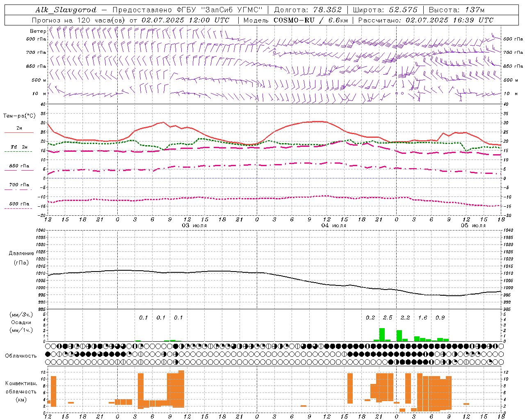Select the 0.9 precipitation amount
This screenshot has height=420, width=525.
440,318
